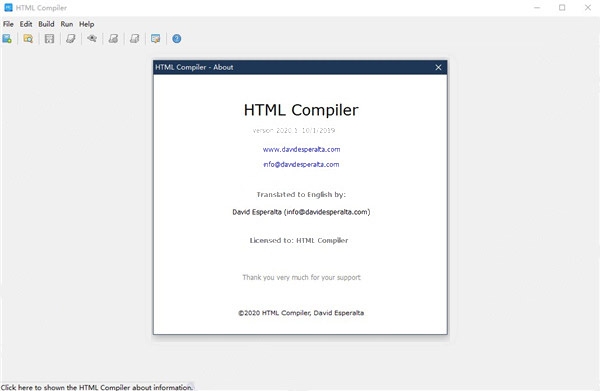
Task: Click the 'HTML Compiler - About' dialog title
Action: click(x=194, y=67)
